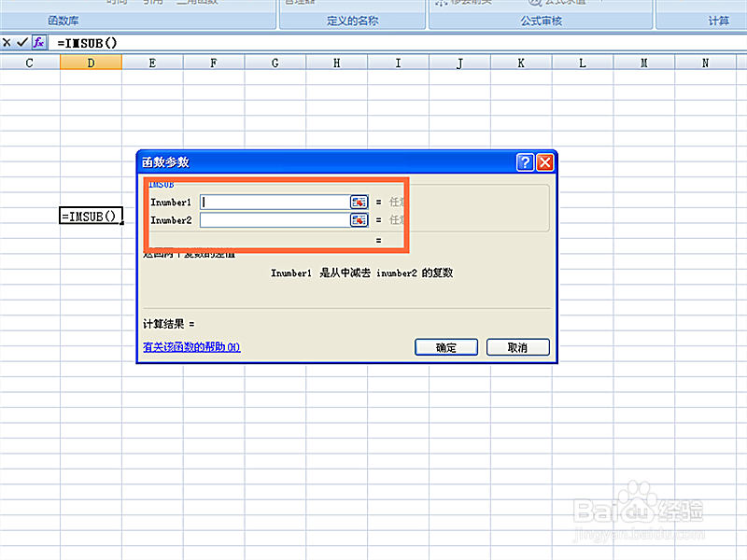Select column E header

coord(152,63)
